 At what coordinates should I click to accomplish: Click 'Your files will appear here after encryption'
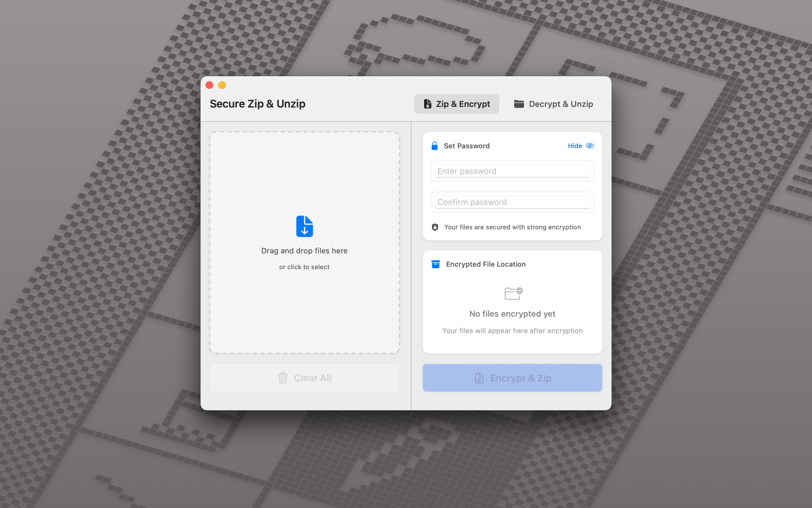click(512, 330)
